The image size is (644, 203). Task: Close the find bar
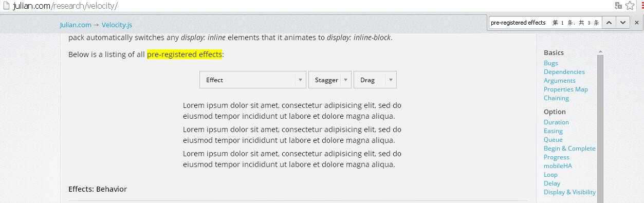[637, 23]
